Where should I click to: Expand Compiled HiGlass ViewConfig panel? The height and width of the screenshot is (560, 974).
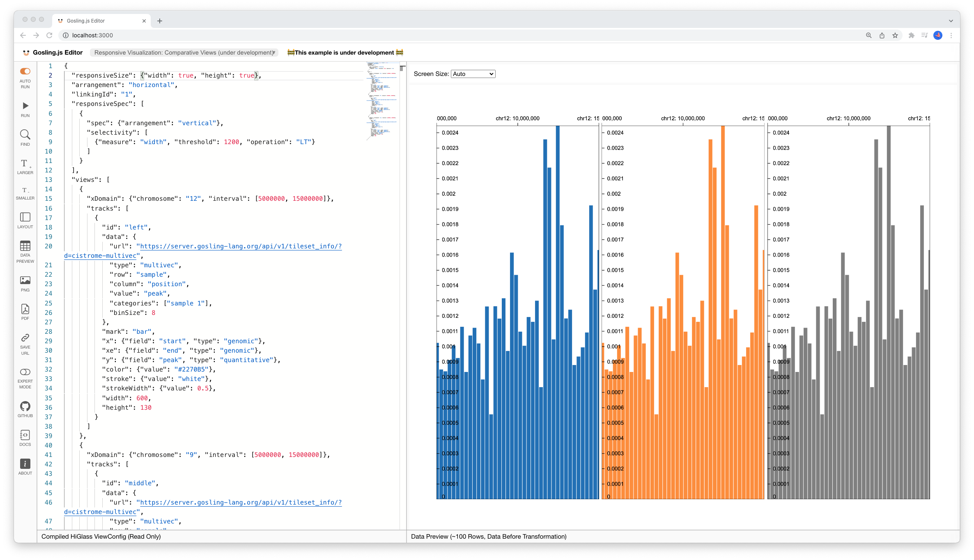pyautogui.click(x=101, y=536)
